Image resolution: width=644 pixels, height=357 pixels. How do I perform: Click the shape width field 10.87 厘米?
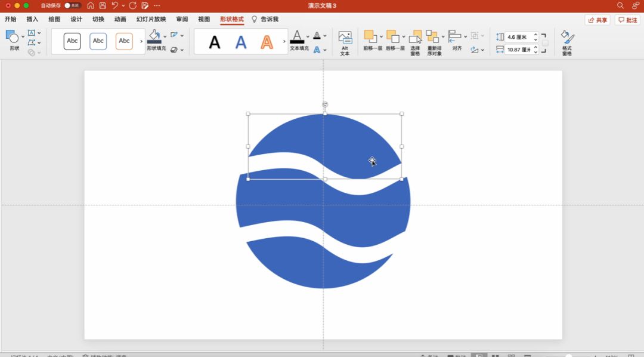pos(521,50)
